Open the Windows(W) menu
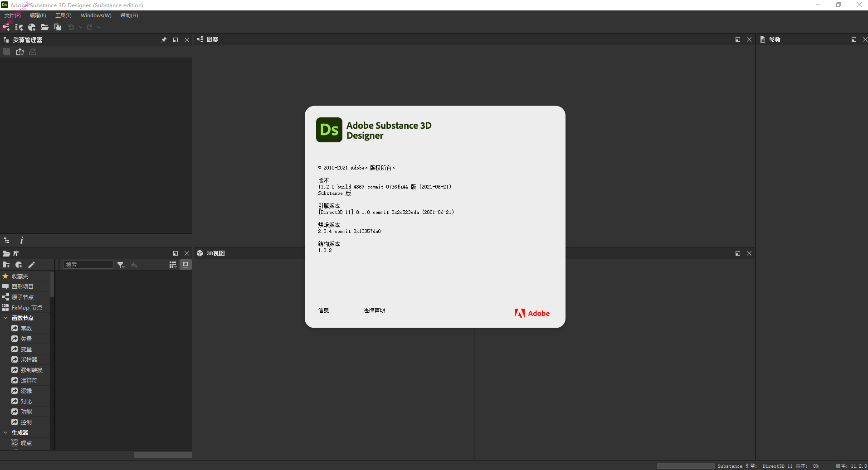Image resolution: width=868 pixels, height=470 pixels. (x=96, y=15)
